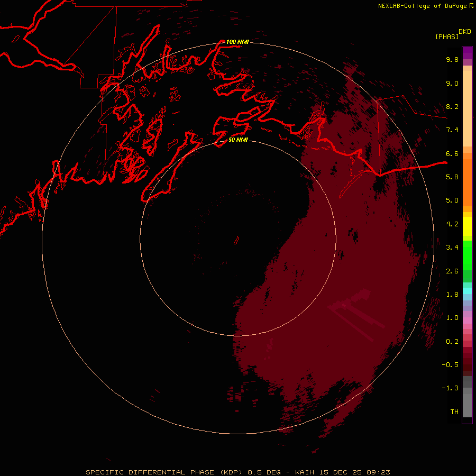
Task: Click the 50 NMI range ring label
Action: [x=238, y=140]
